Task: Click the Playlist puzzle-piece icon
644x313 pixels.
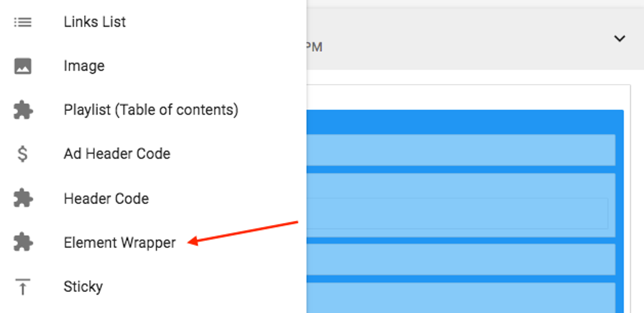Action: pyautogui.click(x=23, y=110)
